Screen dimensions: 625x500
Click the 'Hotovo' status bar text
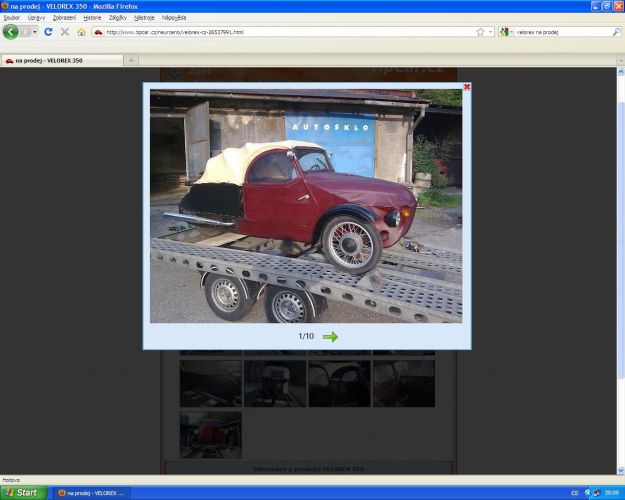(11, 480)
